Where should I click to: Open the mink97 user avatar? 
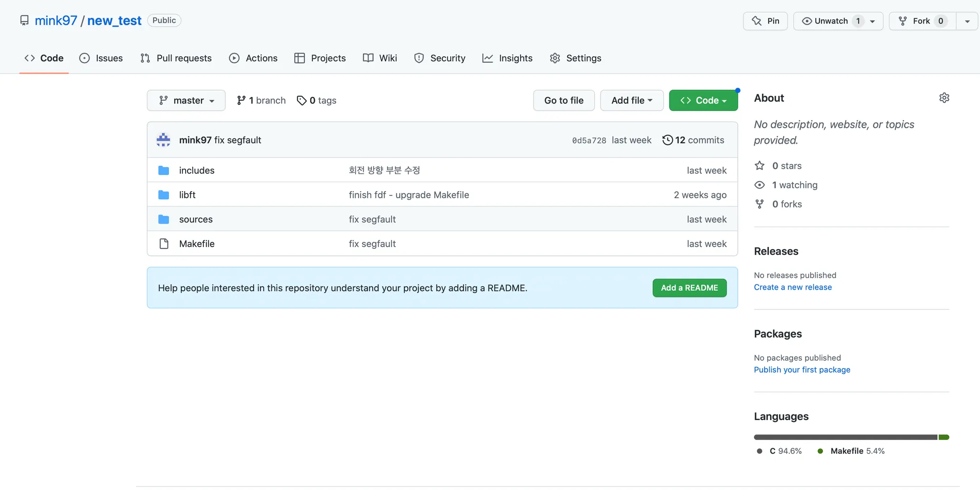[x=163, y=140]
